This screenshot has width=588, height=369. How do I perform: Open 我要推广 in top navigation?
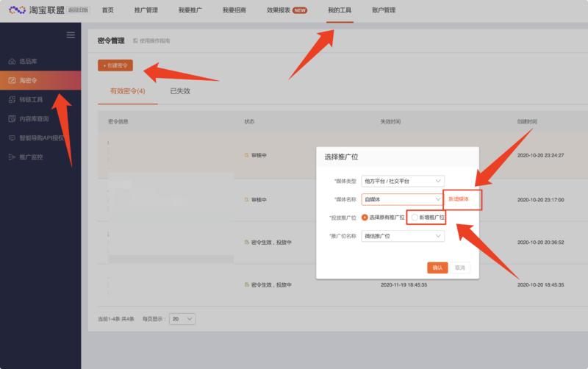190,10
